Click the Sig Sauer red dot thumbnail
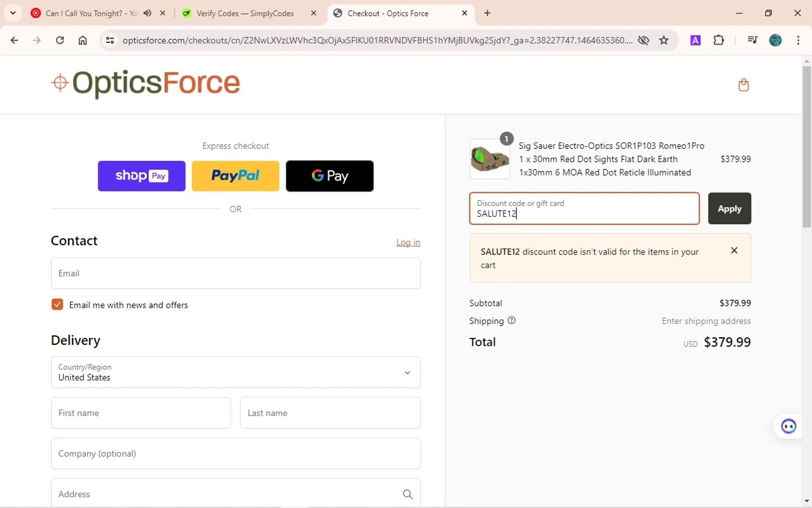The height and width of the screenshot is (508, 812). [489, 159]
